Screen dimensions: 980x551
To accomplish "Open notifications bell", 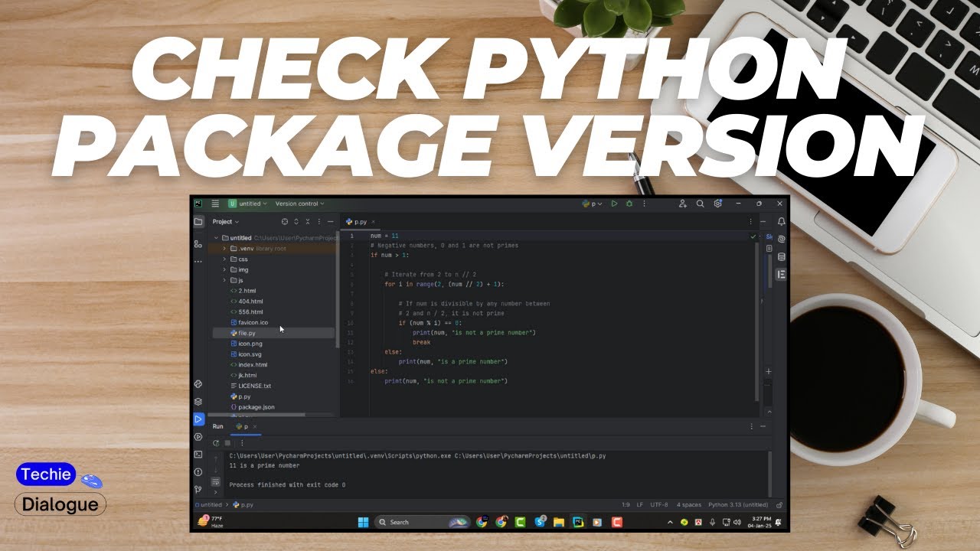I will (781, 222).
